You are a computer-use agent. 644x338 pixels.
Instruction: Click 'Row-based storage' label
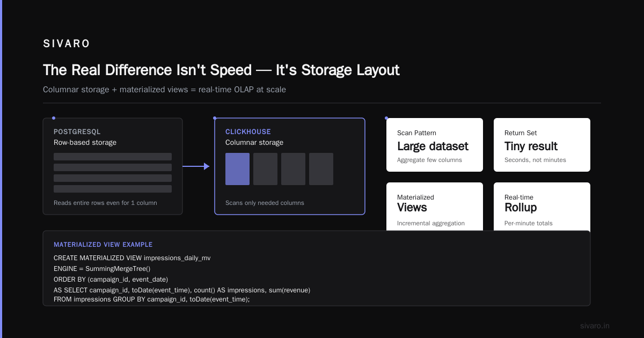tap(85, 142)
